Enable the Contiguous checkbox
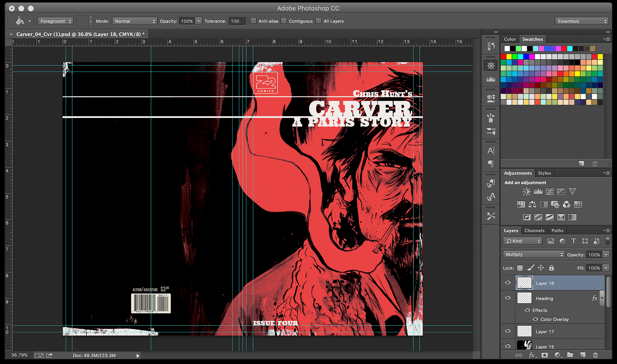This screenshot has height=364, width=617. click(x=284, y=21)
